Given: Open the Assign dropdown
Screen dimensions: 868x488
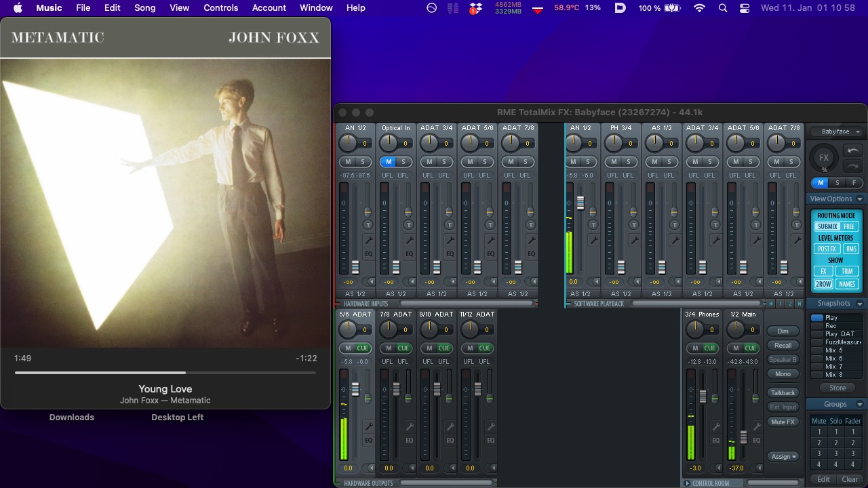Looking at the screenshot, I should [783, 457].
